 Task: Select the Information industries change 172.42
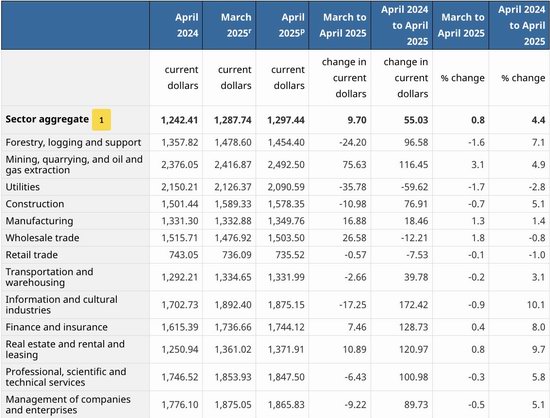(x=414, y=305)
